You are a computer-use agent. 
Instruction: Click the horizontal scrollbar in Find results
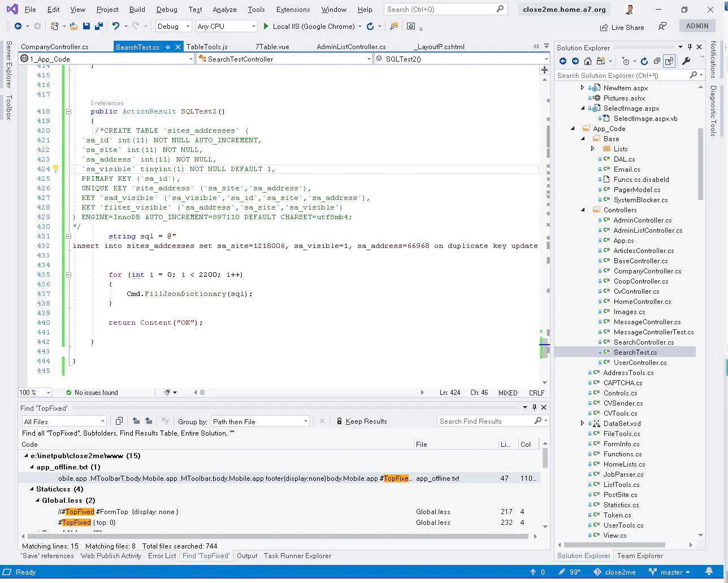point(277,536)
